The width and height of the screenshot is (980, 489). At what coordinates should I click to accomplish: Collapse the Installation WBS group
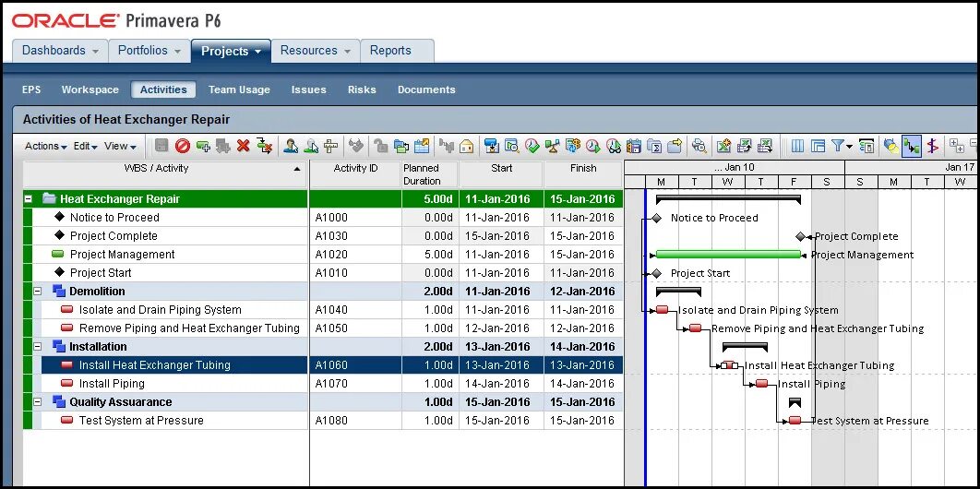pyautogui.click(x=38, y=347)
